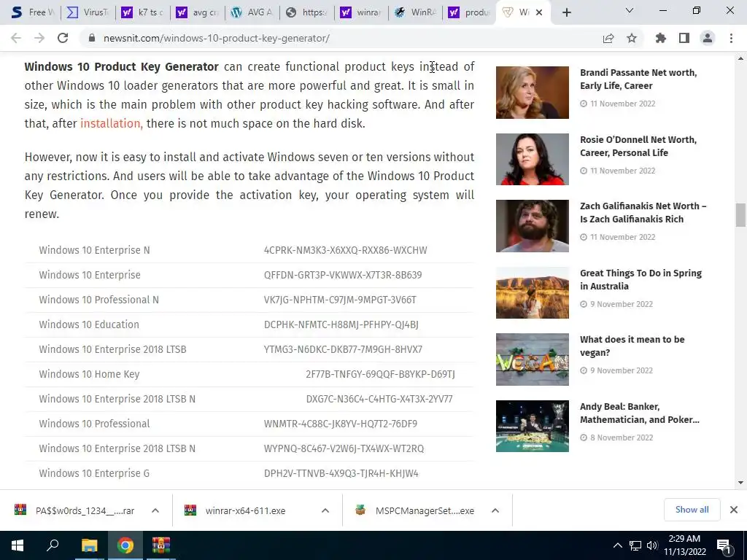The image size is (747, 560).
Task: Follow the red installation link
Action: [x=111, y=124]
